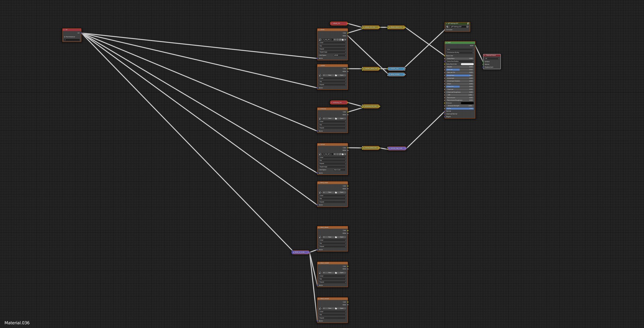Viewport: 644px width, 328px height.
Task: Click the node group icon in glTF Settings node
Action: 447,27
